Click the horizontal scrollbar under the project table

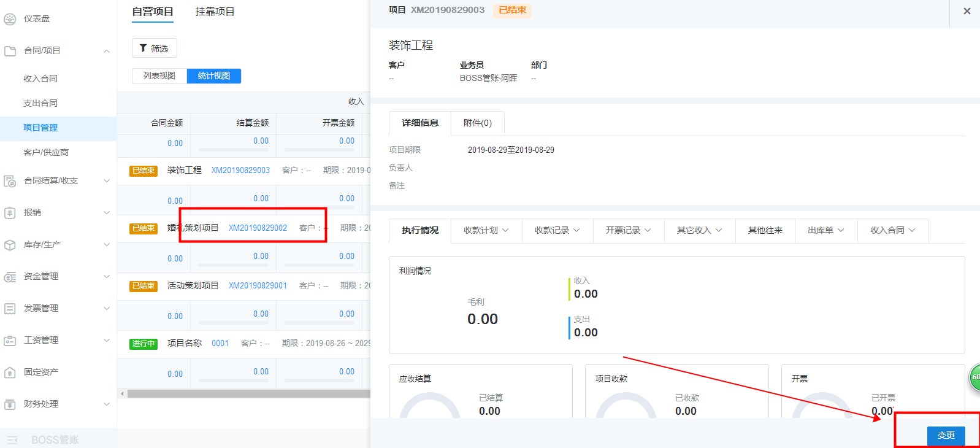click(x=248, y=394)
